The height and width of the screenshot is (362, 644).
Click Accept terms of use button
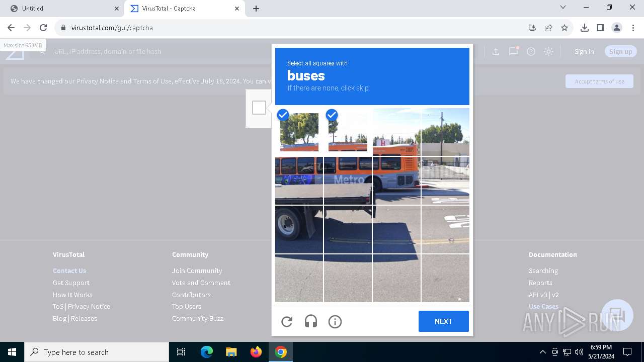599,81
